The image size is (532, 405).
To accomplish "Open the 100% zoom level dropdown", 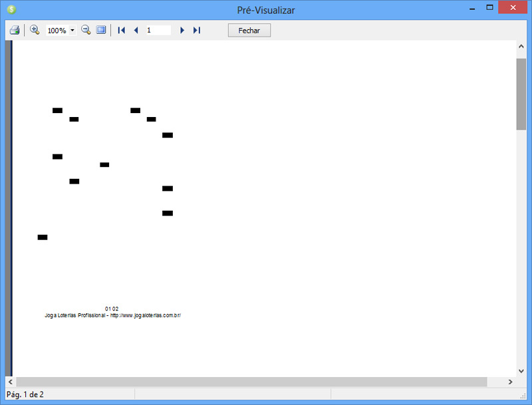I will click(x=72, y=30).
